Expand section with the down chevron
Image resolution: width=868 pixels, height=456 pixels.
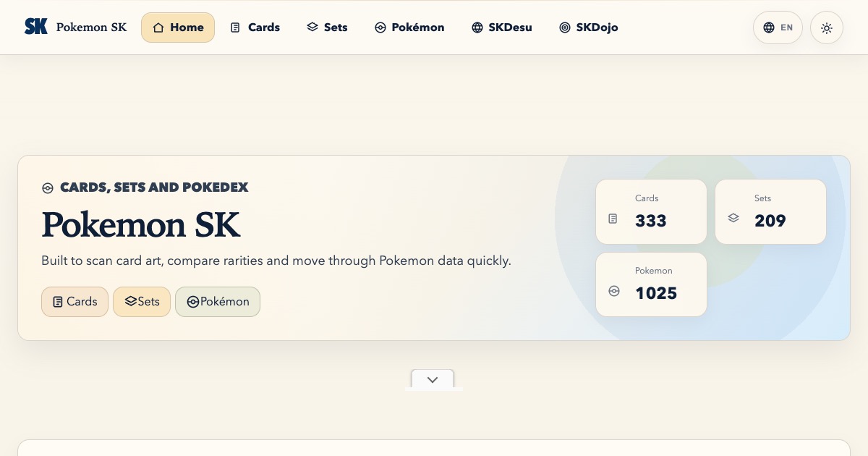433,379
